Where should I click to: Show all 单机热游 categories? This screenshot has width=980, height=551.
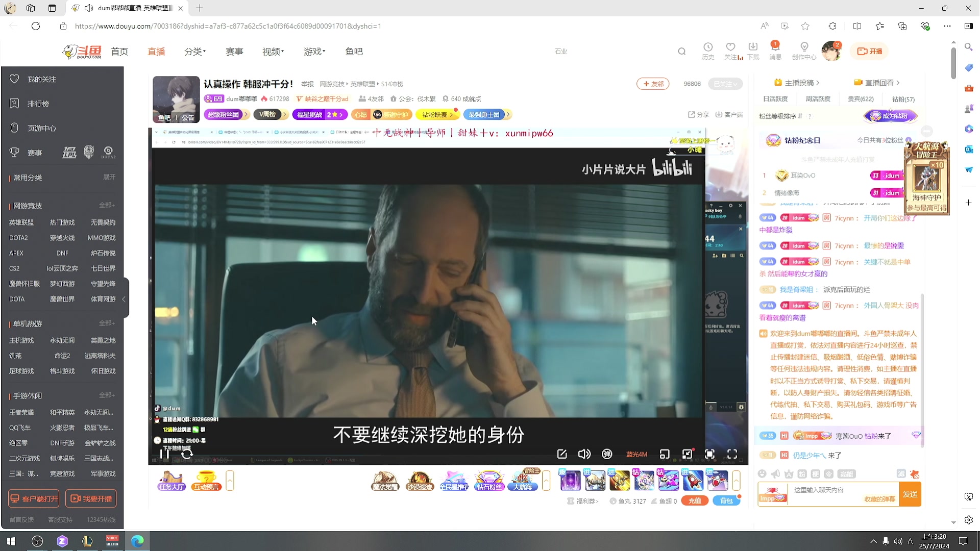[107, 323]
